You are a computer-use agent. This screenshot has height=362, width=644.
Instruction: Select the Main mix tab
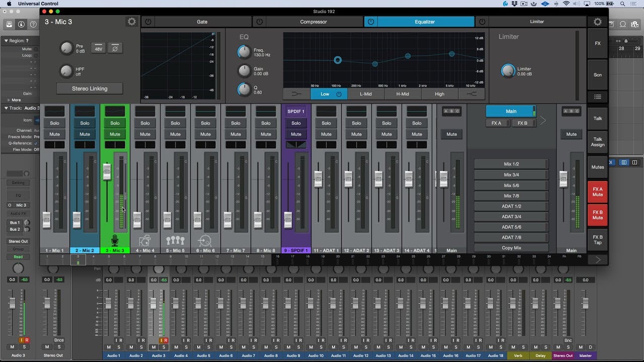[511, 111]
